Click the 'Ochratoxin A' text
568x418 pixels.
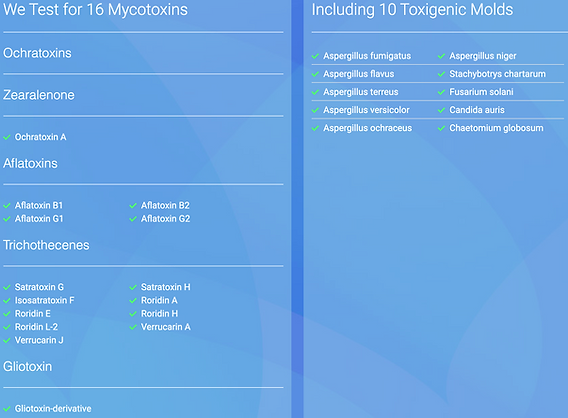[x=41, y=137]
